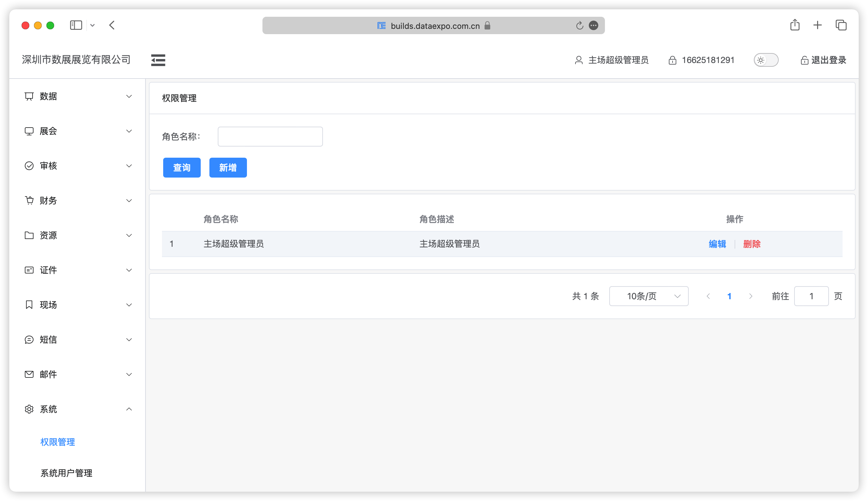The height and width of the screenshot is (501, 868).
Task: Open the 10条/页 page size dropdown
Action: pos(649,296)
